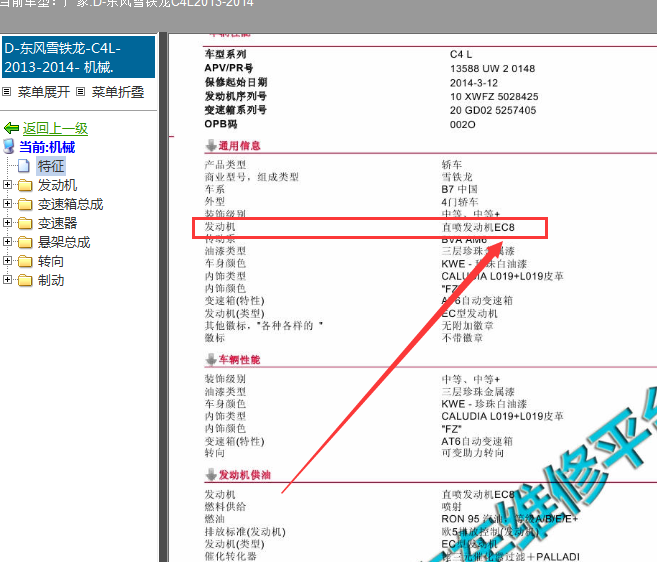Screen dimensions: 657x562
Task: Click the 喷射 fuel supply value
Action: click(x=451, y=506)
